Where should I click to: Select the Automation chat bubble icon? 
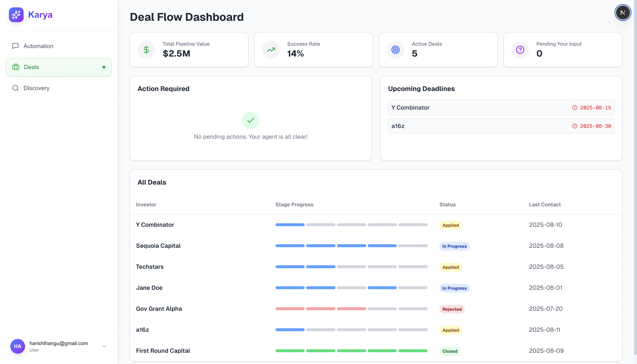point(15,46)
